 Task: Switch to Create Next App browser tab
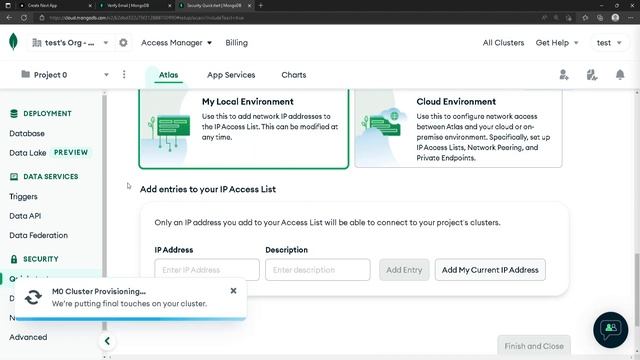[55, 6]
